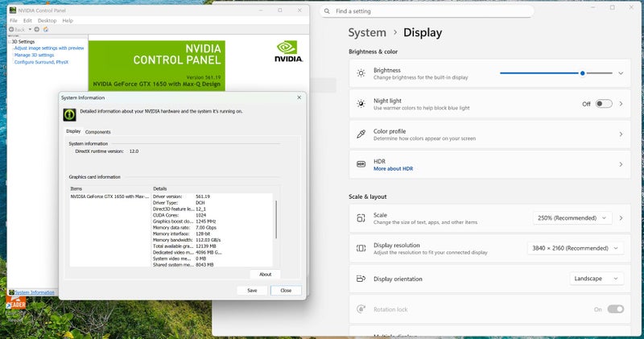Click the NVIDIA eye logo

click(x=287, y=48)
